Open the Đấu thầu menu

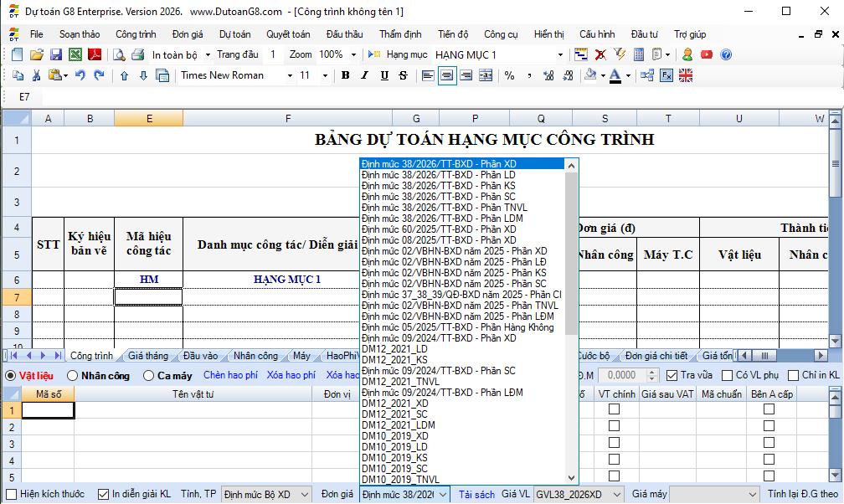(344, 34)
